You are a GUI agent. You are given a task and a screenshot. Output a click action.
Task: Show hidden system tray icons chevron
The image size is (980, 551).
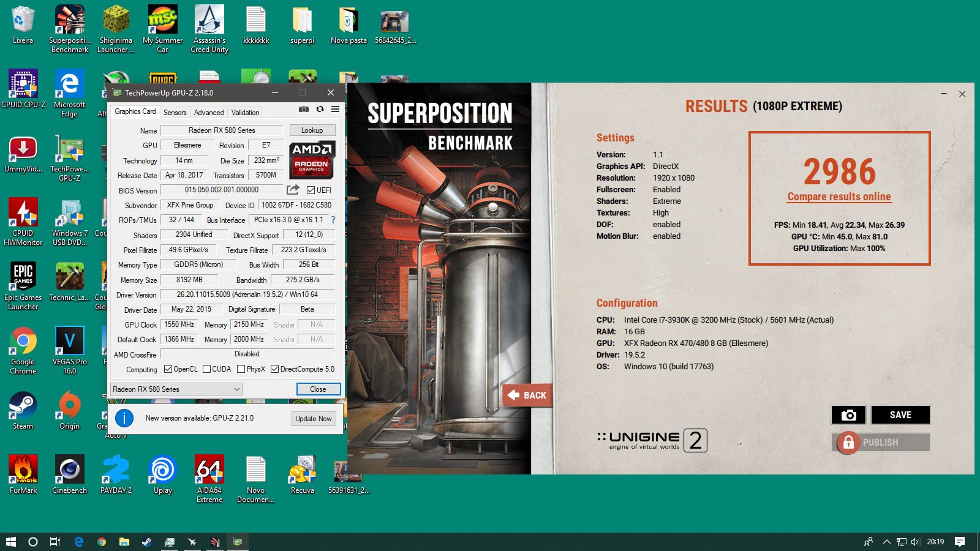(x=886, y=542)
